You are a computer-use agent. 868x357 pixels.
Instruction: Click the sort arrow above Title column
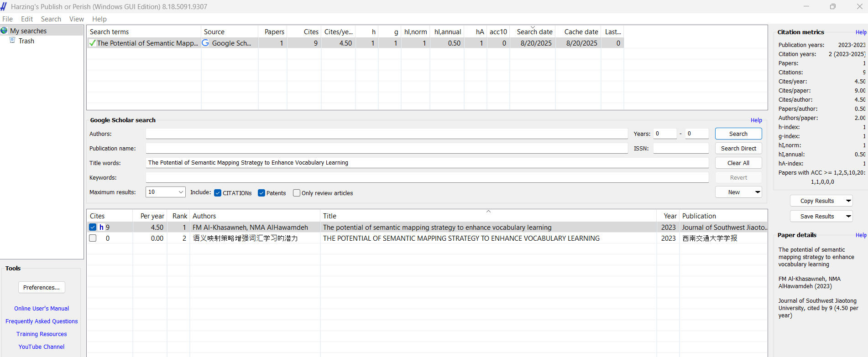click(x=488, y=212)
